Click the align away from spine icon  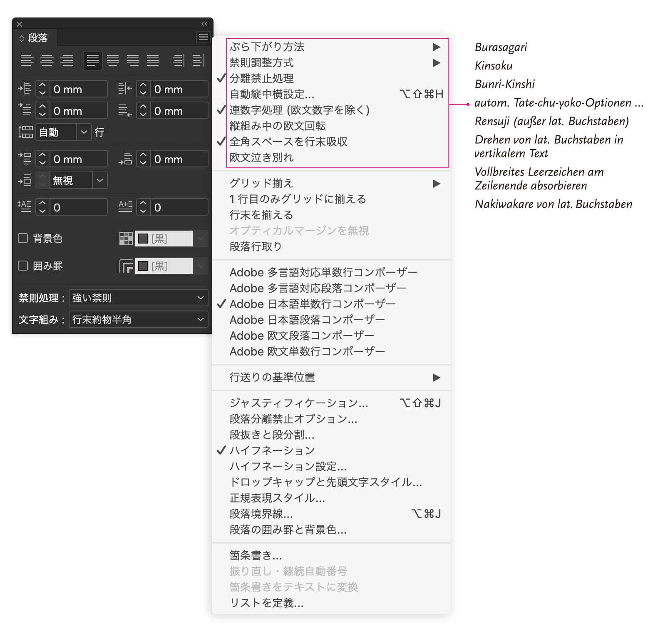[199, 60]
